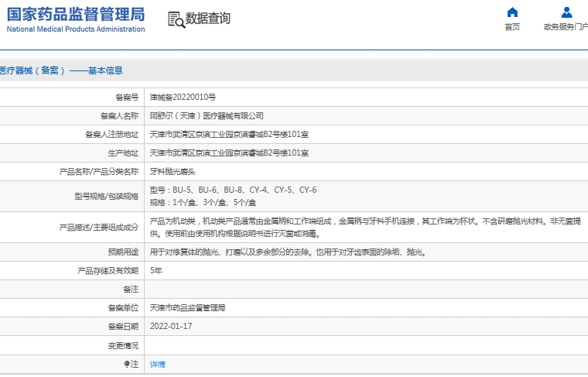
Task: Click 规格：1个/盒、3个/盒、5个/盒 line
Action: click(x=203, y=203)
